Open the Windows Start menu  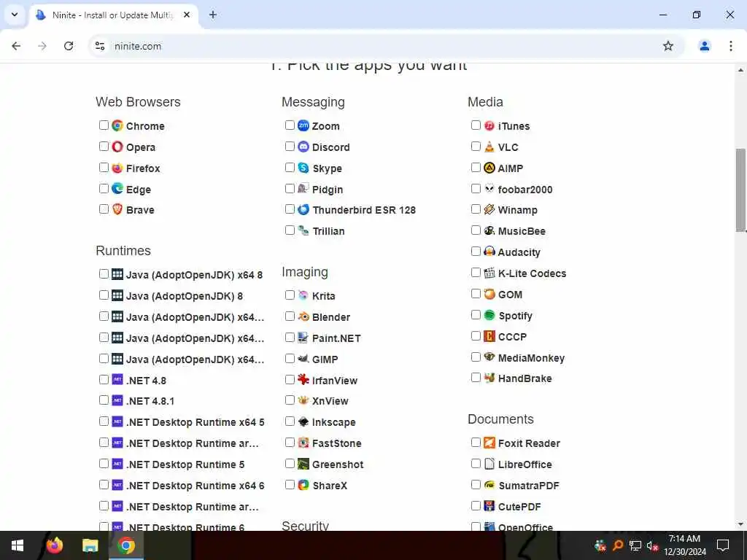18,545
